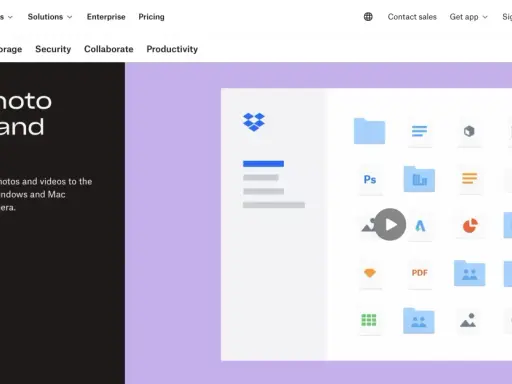Click the orange Sketch diamond file icon
The width and height of the screenshot is (512, 384).
[x=370, y=273]
